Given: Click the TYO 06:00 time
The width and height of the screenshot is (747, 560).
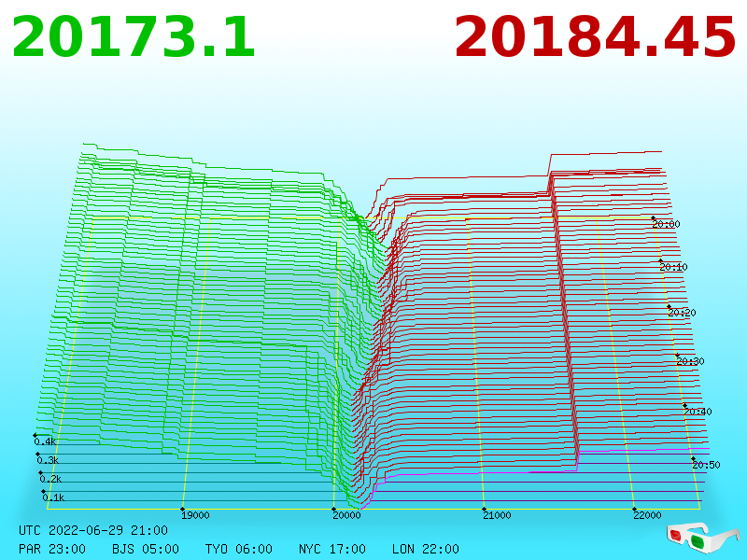Looking at the screenshot, I should pos(239,549).
